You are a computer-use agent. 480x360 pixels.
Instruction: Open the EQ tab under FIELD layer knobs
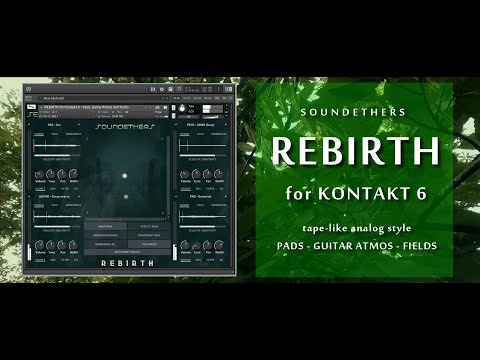[x=221, y=189]
